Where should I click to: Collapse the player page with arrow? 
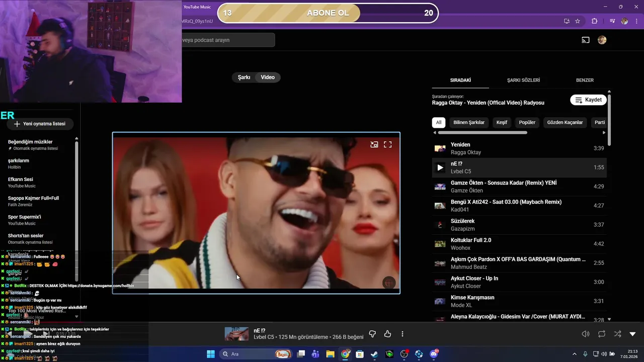(632, 334)
